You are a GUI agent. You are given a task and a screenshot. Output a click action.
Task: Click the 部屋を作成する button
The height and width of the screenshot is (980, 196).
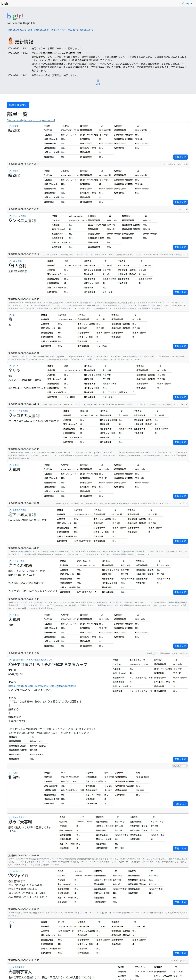(18, 105)
